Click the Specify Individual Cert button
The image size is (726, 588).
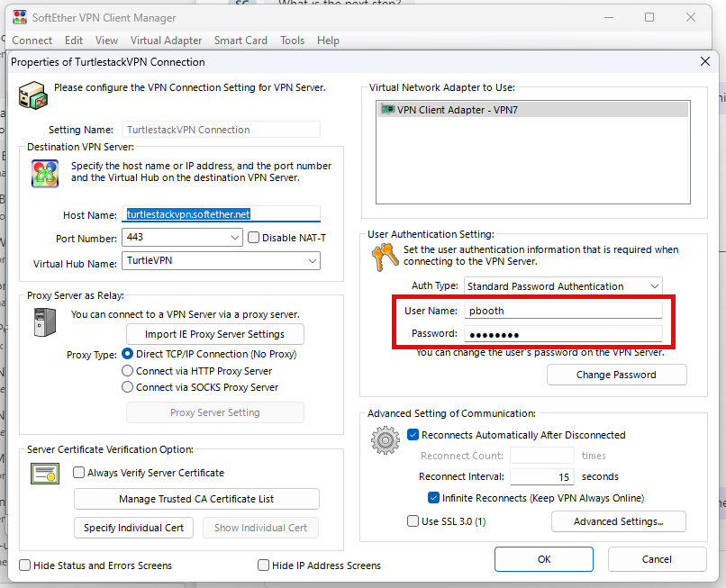[x=133, y=528]
